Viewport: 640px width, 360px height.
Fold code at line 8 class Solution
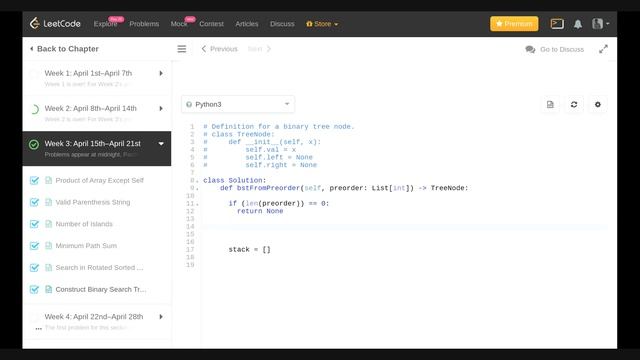(198, 181)
